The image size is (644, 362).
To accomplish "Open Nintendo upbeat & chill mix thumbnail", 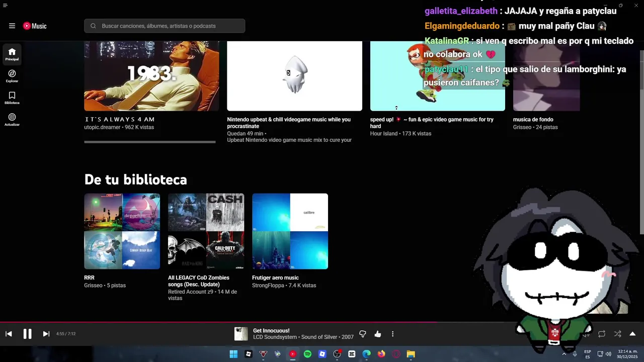I will [x=294, y=76].
